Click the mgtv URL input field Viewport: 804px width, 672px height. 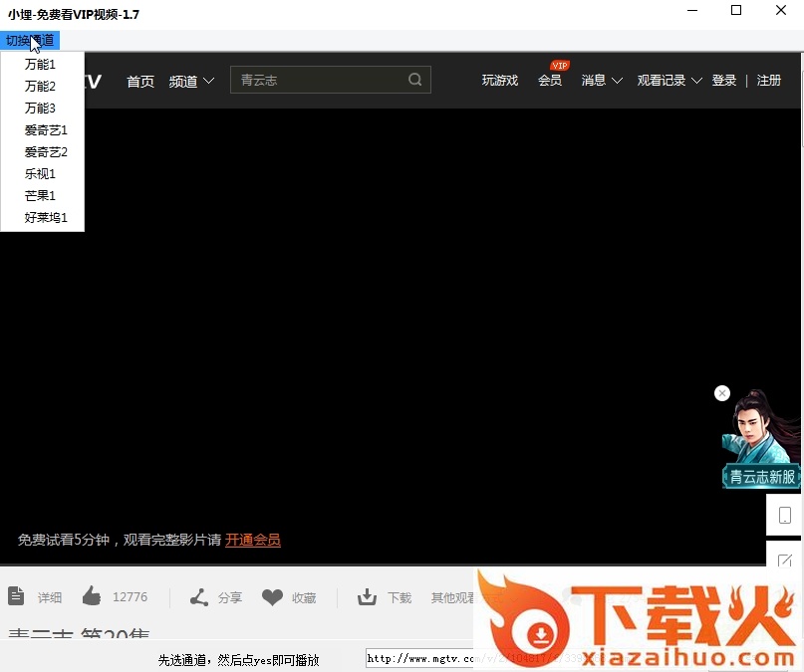click(x=419, y=659)
